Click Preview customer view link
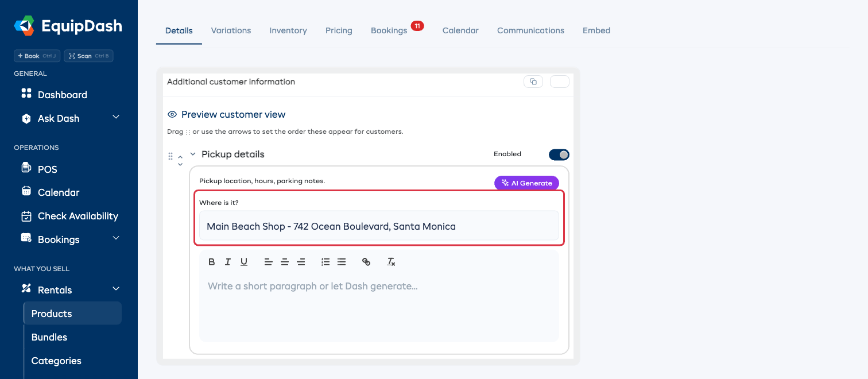Viewport: 868px width, 379px height. [x=233, y=114]
